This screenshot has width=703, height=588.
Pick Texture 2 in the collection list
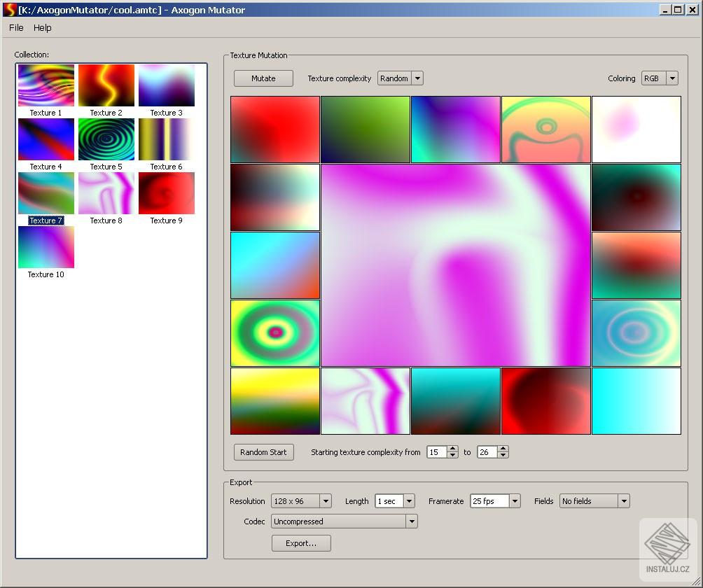coord(106,85)
